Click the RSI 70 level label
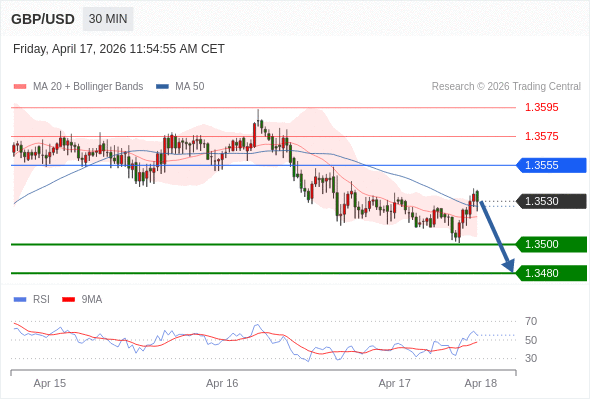 [x=531, y=321]
